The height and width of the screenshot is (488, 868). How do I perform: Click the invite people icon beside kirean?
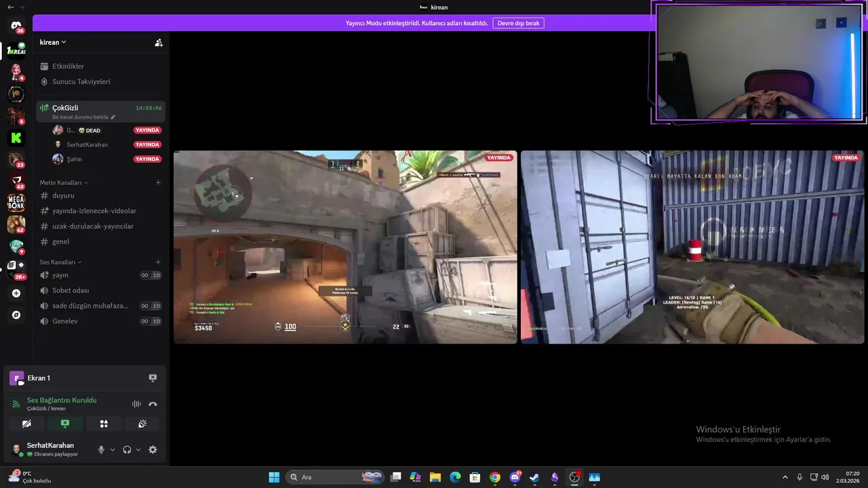[x=159, y=43]
